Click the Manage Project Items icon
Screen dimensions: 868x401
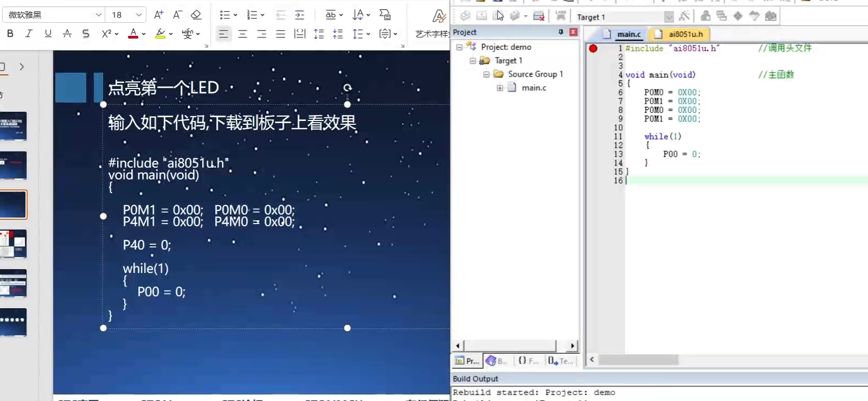[705, 16]
